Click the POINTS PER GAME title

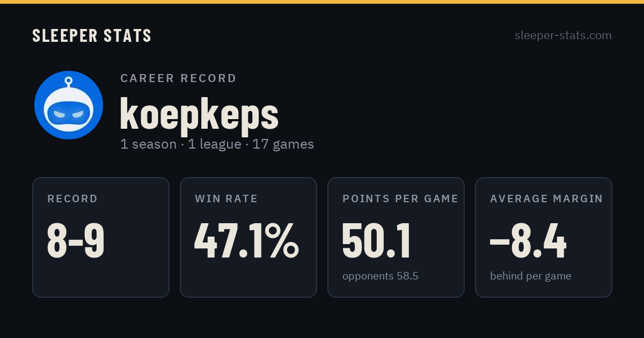point(400,199)
